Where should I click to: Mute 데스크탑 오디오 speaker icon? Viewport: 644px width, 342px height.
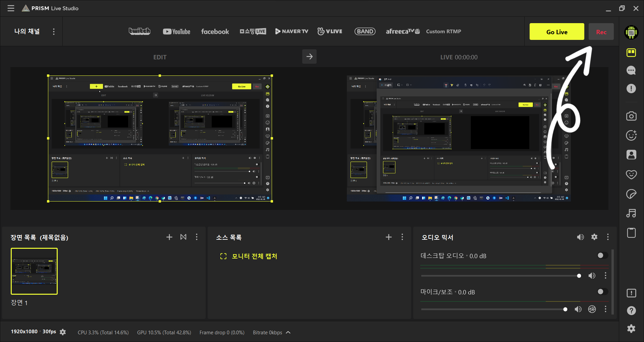point(592,276)
